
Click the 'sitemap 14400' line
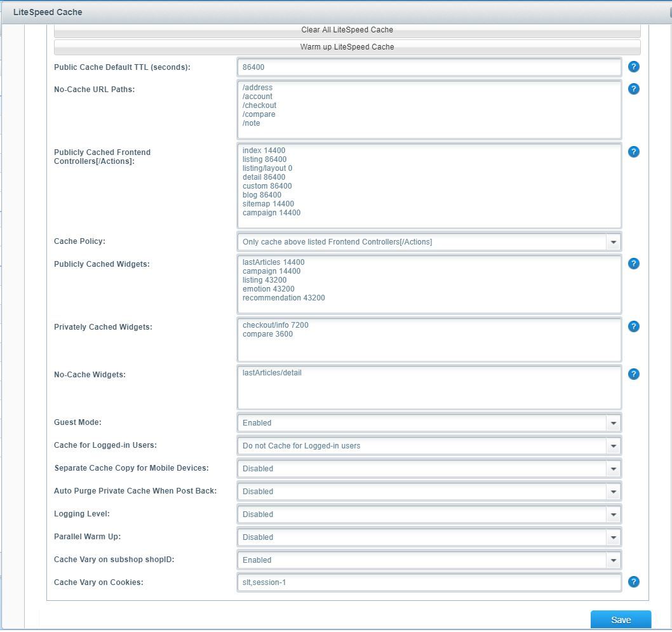(268, 204)
